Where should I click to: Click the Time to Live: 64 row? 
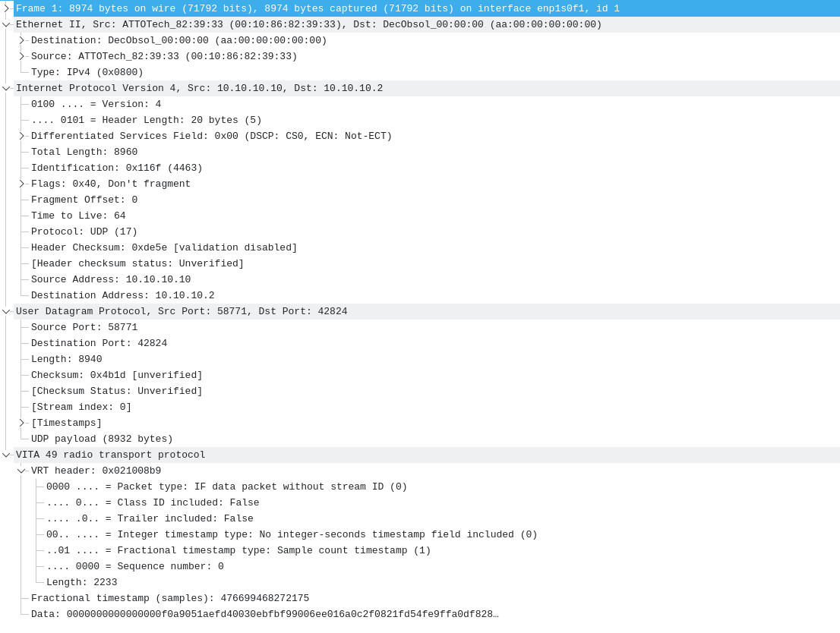click(x=78, y=216)
